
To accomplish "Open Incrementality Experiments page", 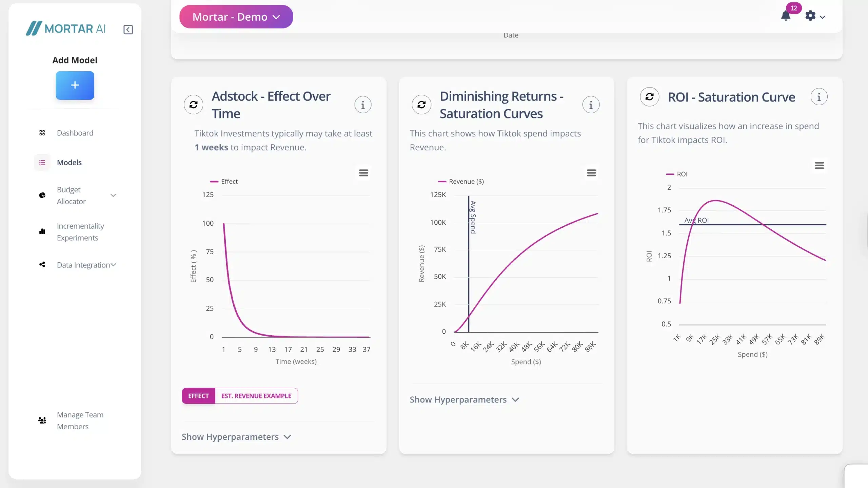I will tap(80, 232).
